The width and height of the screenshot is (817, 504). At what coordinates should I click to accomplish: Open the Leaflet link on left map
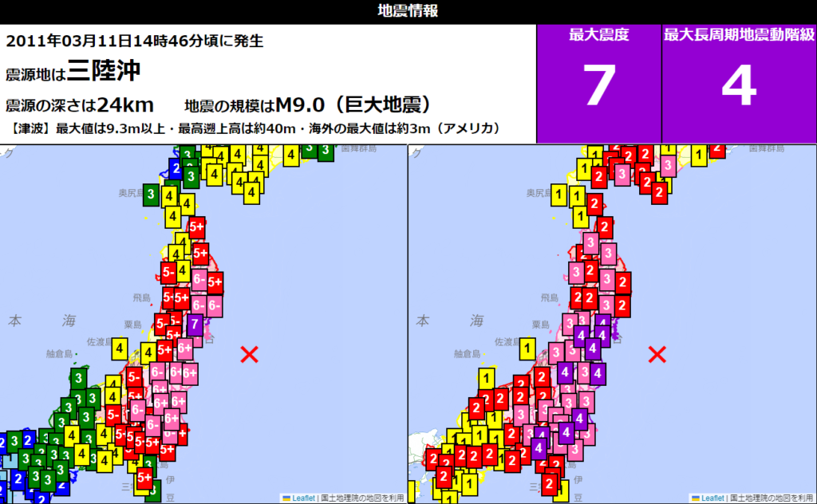pyautogui.click(x=302, y=498)
